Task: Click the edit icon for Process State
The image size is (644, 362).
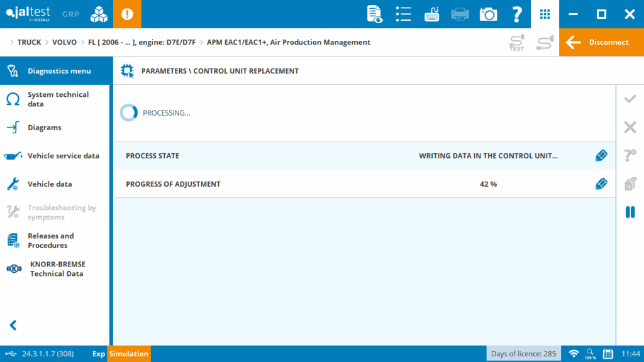Action: pos(601,156)
